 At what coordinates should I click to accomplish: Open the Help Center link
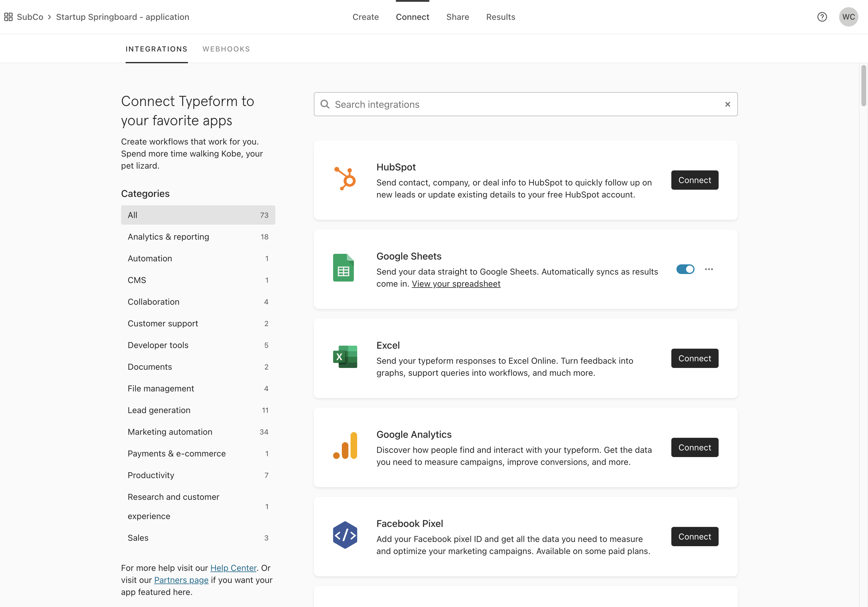233,568
